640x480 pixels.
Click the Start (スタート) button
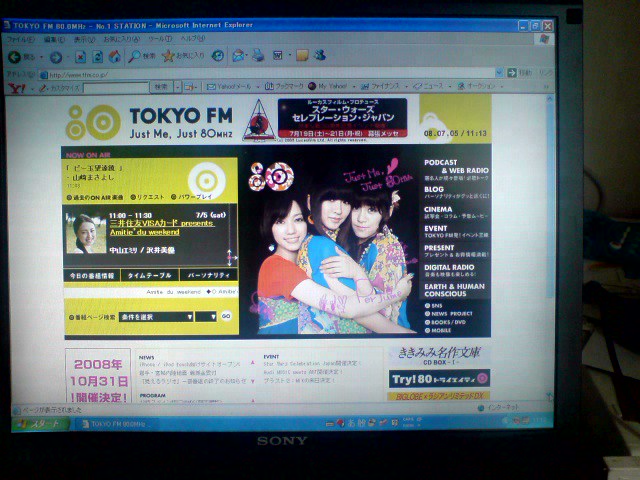(39, 424)
